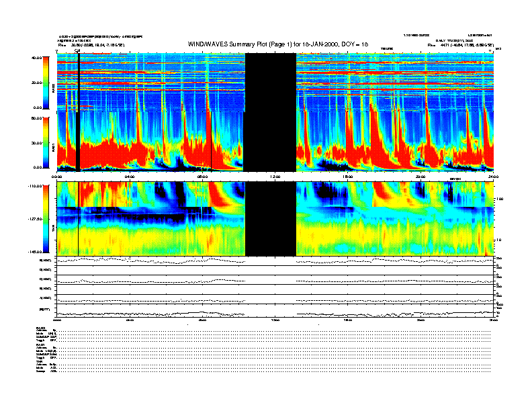Click the 12:00 time label under RAD1 spectrogram

pos(275,177)
